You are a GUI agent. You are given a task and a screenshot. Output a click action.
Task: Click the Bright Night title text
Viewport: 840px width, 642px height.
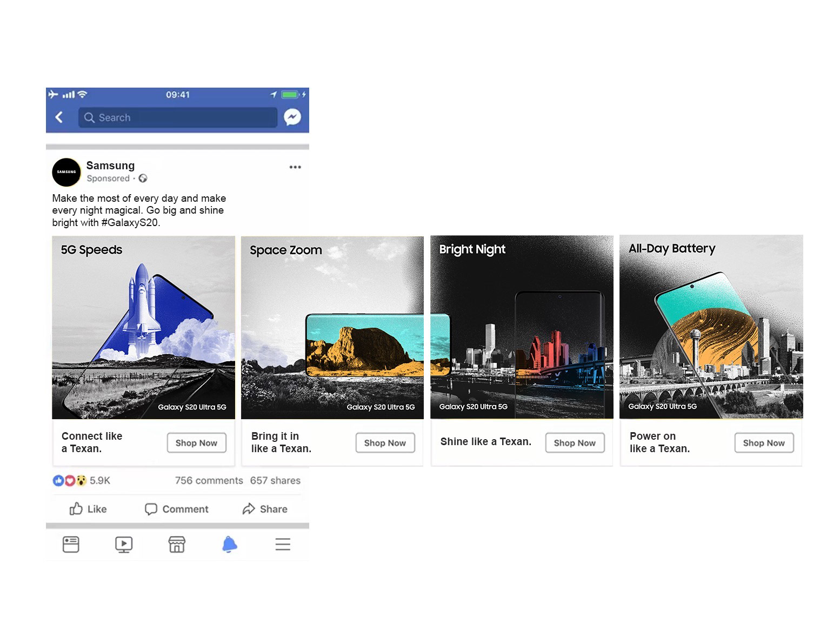(x=472, y=249)
